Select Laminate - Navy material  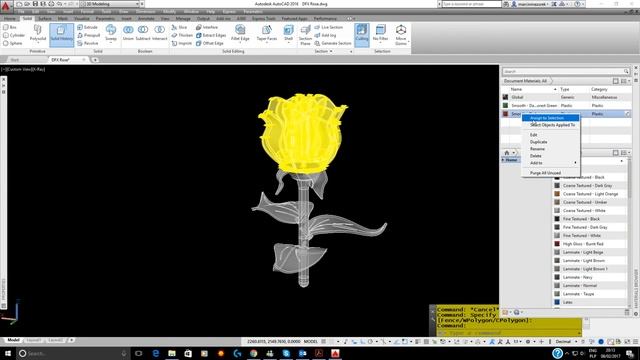click(590, 277)
